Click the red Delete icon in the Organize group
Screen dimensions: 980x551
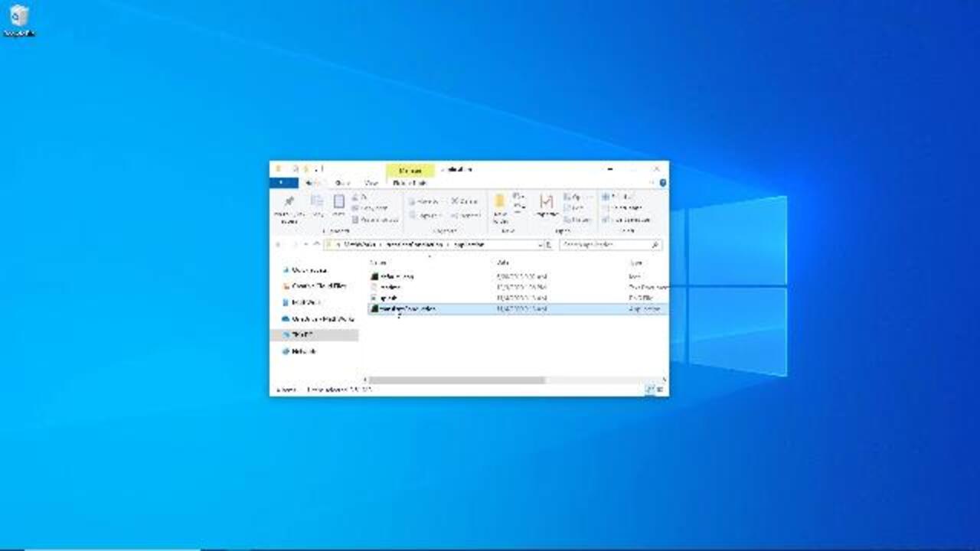point(454,201)
